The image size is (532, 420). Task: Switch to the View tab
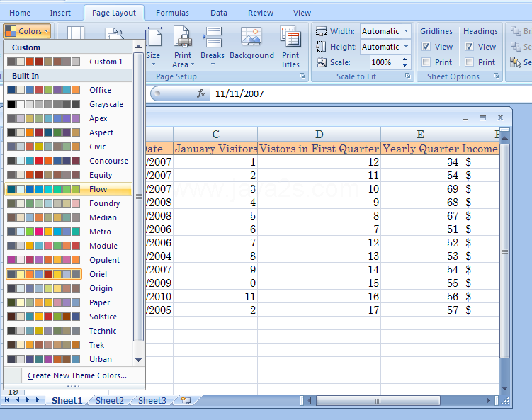(x=302, y=13)
